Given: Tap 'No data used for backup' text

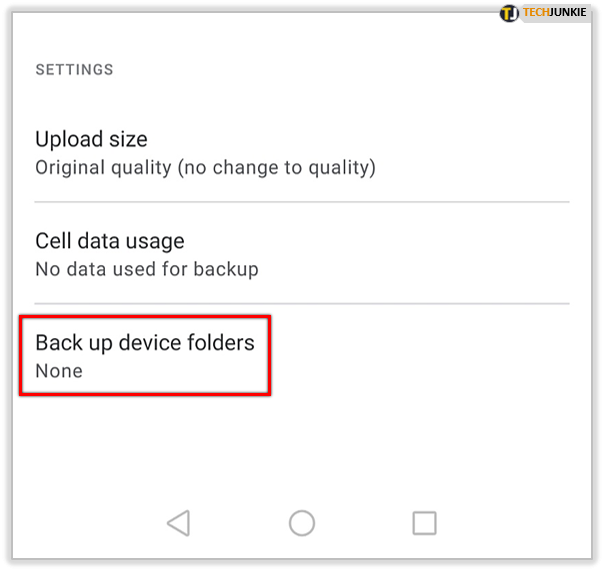Looking at the screenshot, I should point(147,269).
